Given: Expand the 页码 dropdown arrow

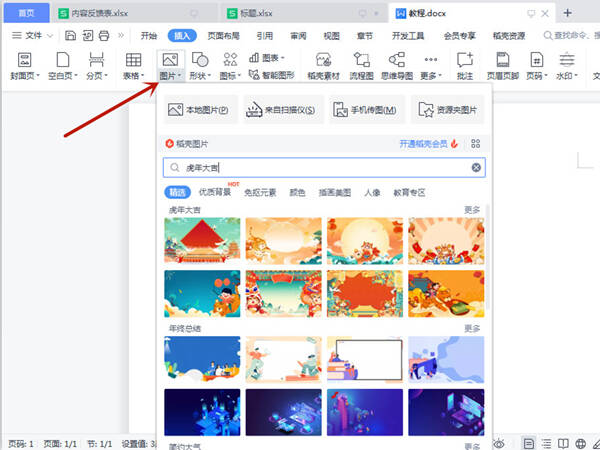Looking at the screenshot, I should pyautogui.click(x=546, y=76).
